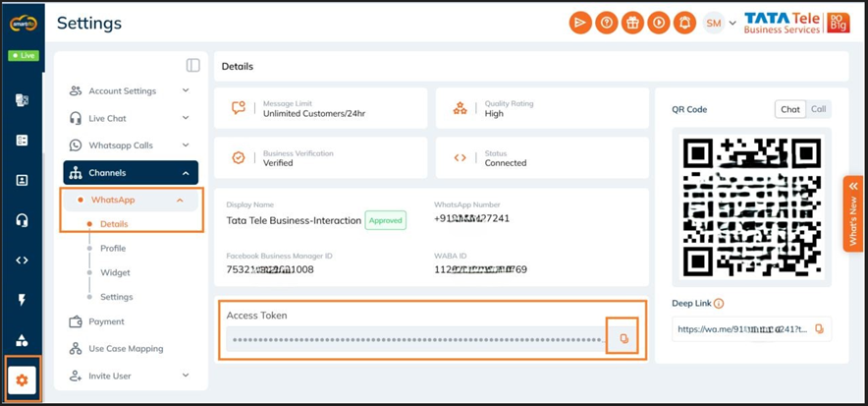Viewport: 868px width, 406px height.
Task: Switch QR Code to Call tab
Action: point(818,109)
